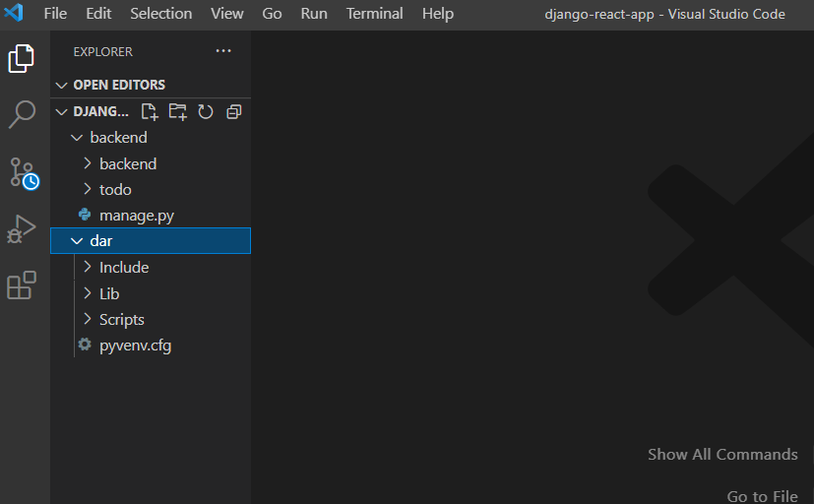Open the Extensions view icon
814x504 pixels.
click(x=22, y=284)
